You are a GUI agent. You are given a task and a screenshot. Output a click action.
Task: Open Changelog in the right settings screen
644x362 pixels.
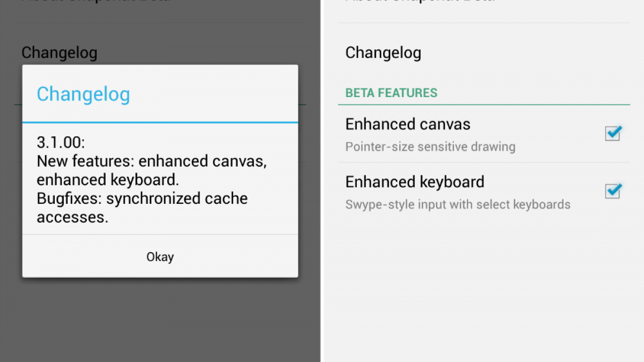pyautogui.click(x=383, y=53)
